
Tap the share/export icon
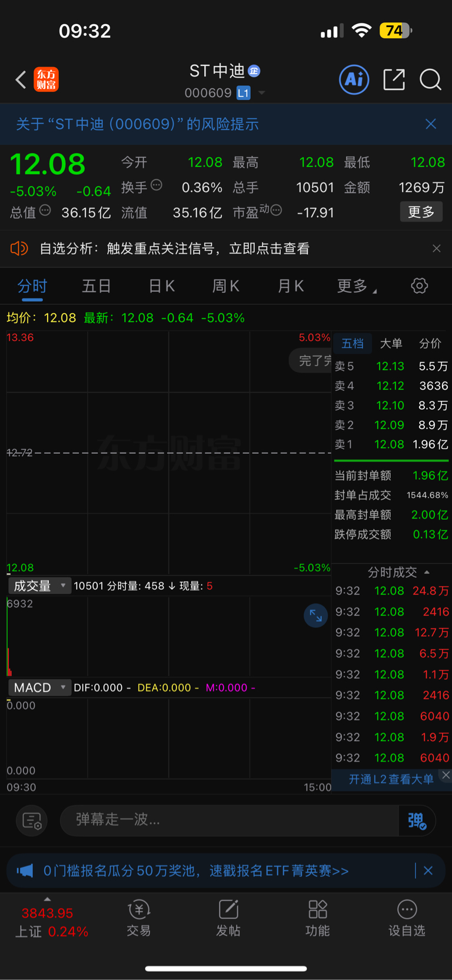tap(394, 79)
